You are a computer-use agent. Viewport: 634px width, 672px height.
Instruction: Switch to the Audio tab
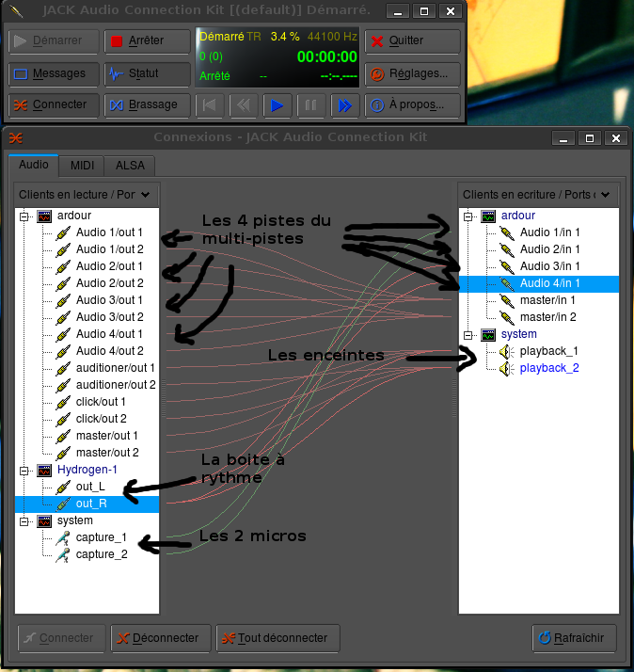pos(34,165)
